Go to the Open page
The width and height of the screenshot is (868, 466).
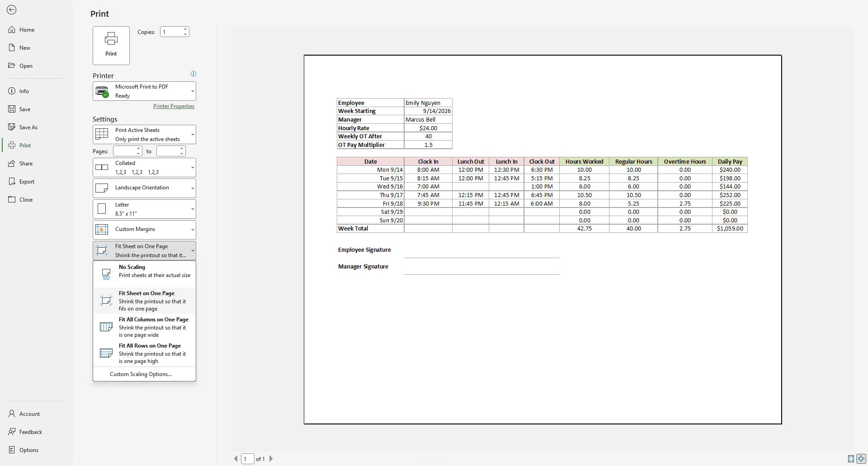click(36, 66)
